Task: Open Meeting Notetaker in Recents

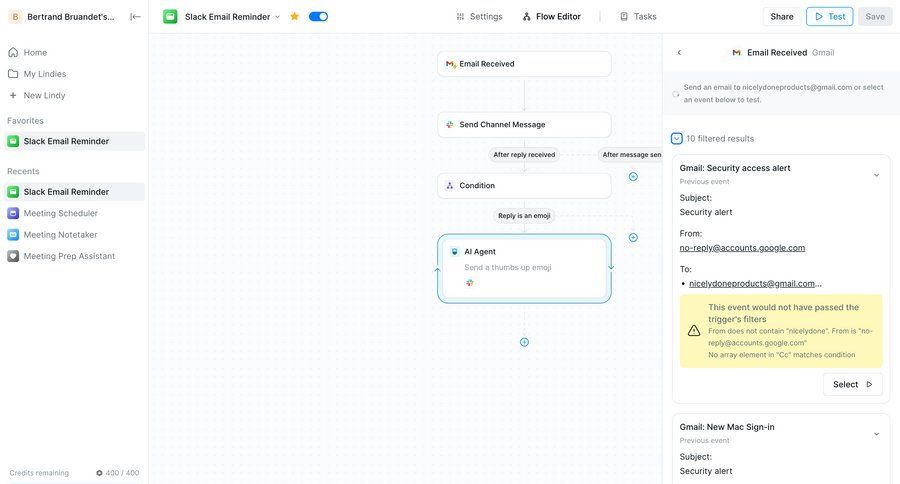Action: (x=75, y=235)
